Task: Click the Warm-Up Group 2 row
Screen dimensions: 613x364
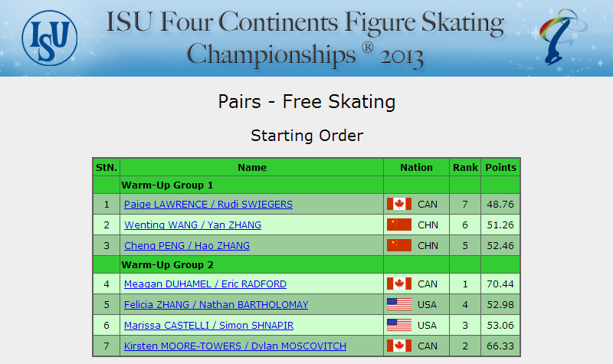Action: [x=306, y=264]
